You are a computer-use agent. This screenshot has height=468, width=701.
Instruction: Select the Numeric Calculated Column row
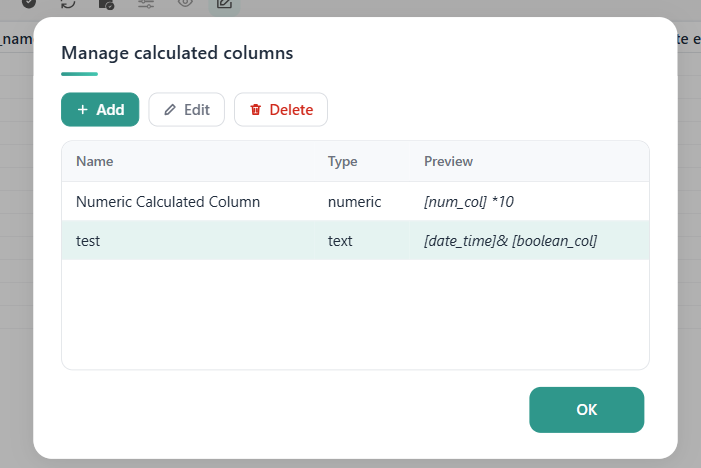(x=355, y=202)
